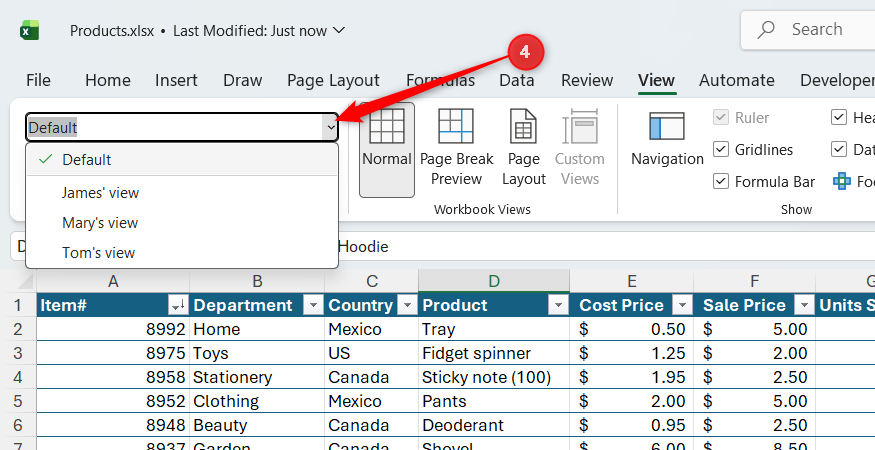Click the Pants product cell
The image size is (875, 450).
(x=494, y=401)
